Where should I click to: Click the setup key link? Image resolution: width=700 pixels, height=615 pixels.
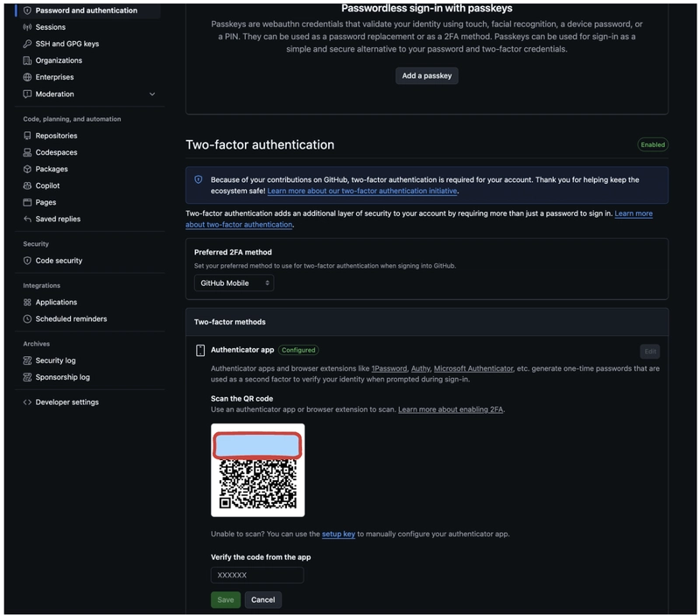tap(339, 535)
